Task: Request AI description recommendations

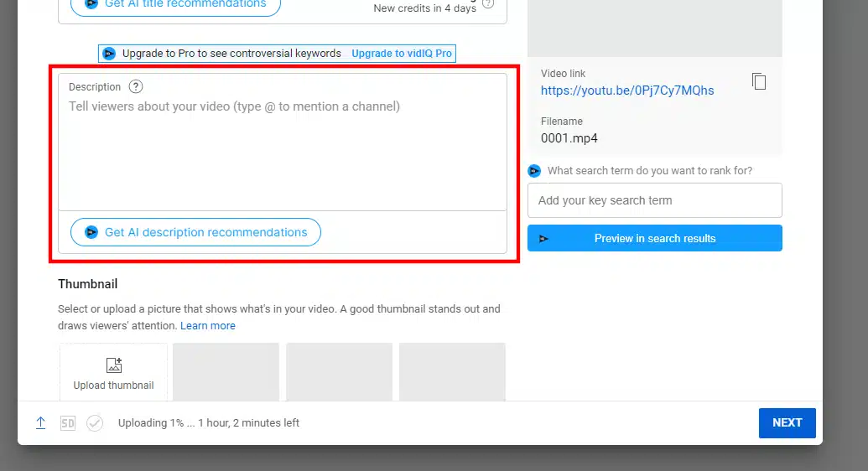Action: tap(195, 232)
